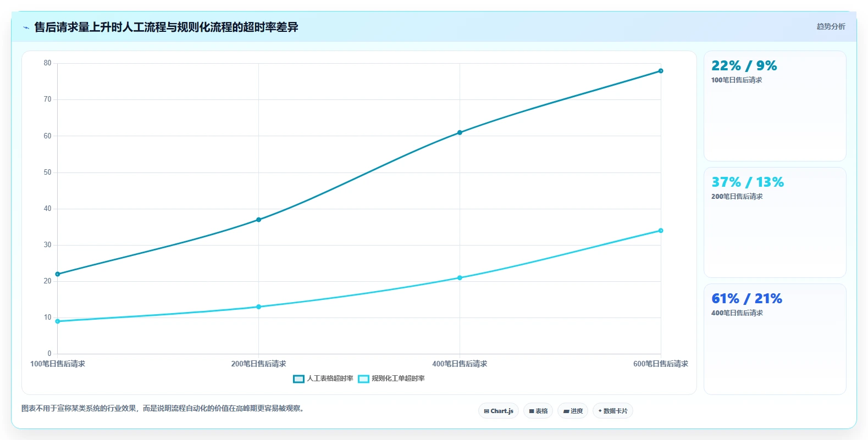The image size is (868, 440).
Task: Click the 数据卡片 tag
Action: click(x=613, y=411)
